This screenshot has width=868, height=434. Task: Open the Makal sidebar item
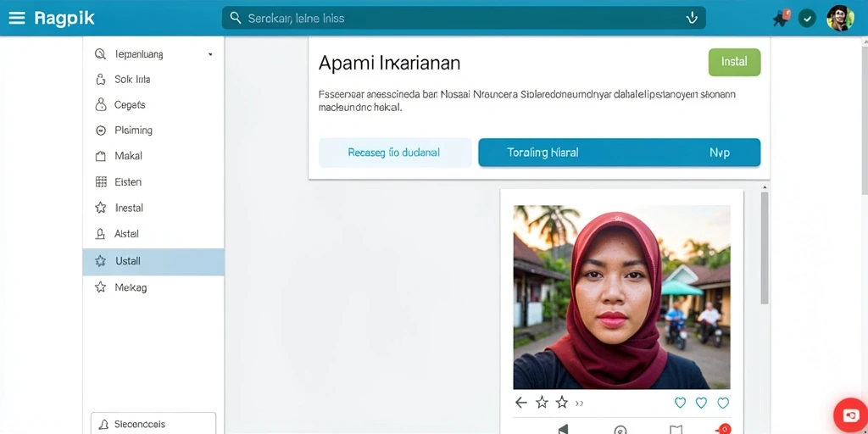click(x=153, y=156)
